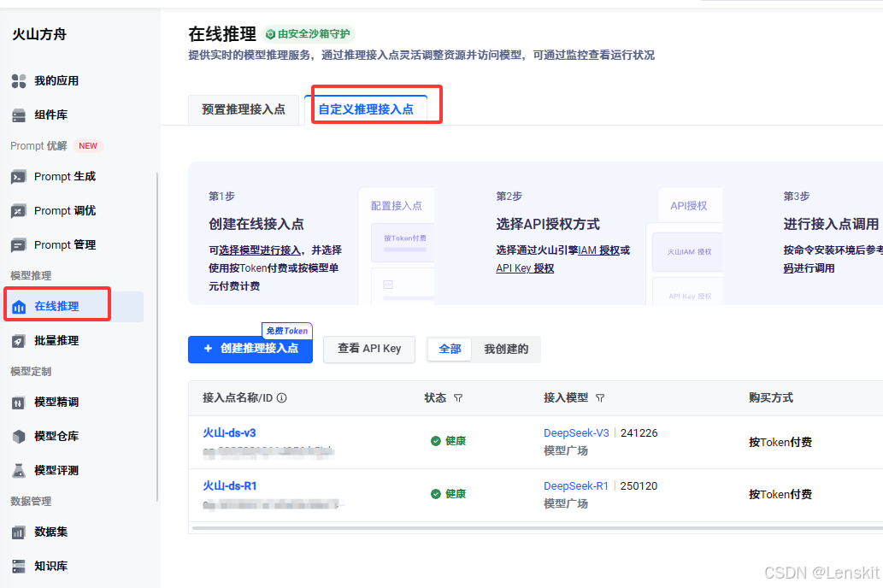Screen dimensions: 883x588
Task: Click the 在线推理 sidebar icon
Action: coord(19,307)
